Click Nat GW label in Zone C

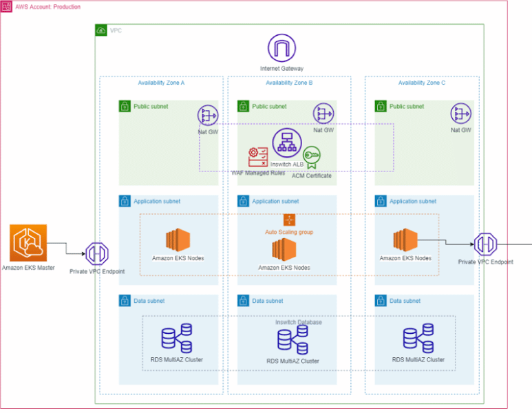coord(460,130)
